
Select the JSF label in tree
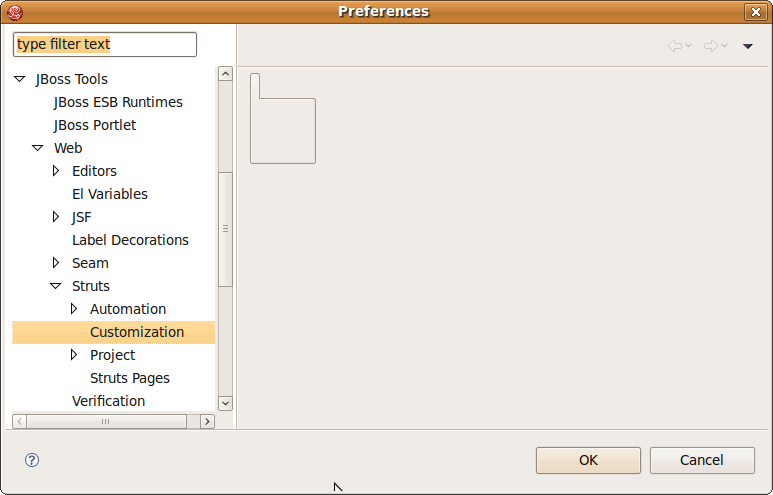coord(82,217)
